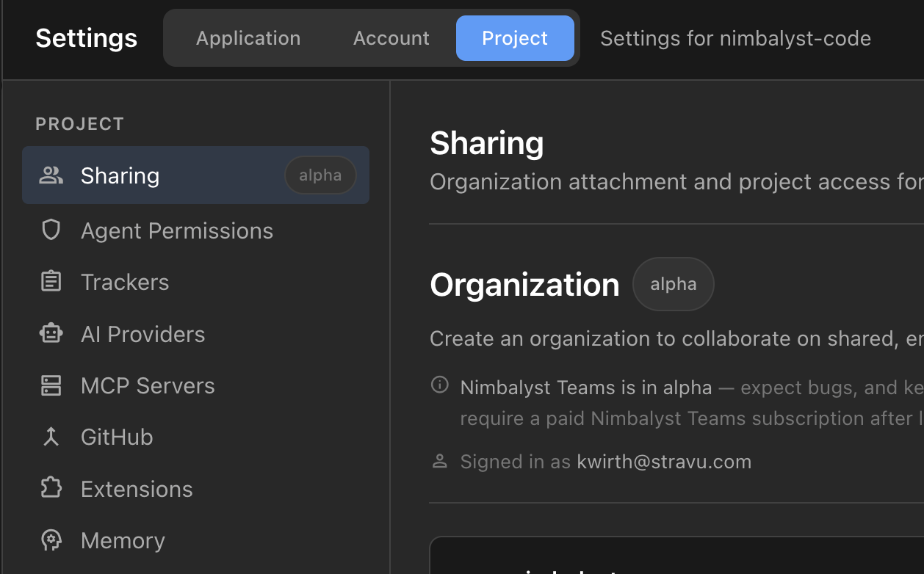Open Memory settings

pyautogui.click(x=195, y=540)
